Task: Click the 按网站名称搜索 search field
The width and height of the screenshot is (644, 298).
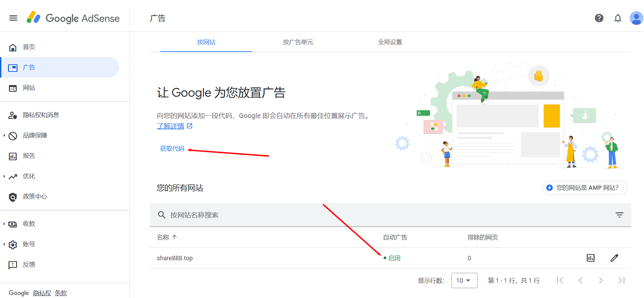Action: tap(391, 215)
